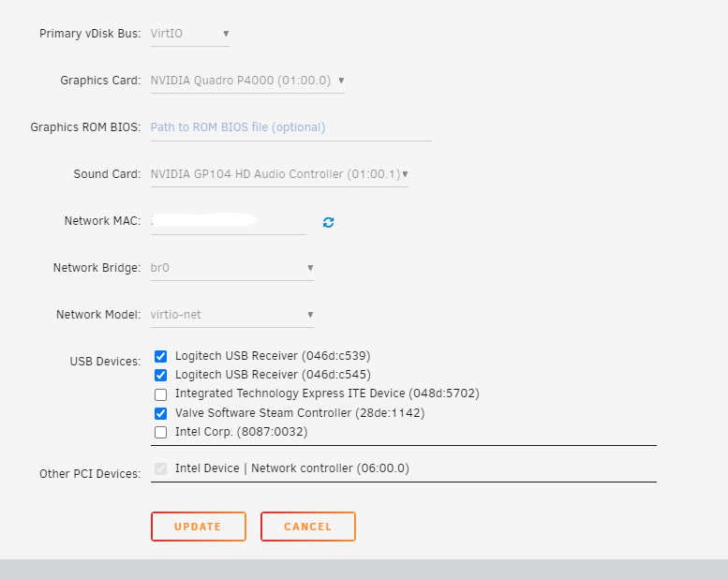Screen dimensions: 728x579
Task: Click the Network MAC label
Action: [x=103, y=221]
